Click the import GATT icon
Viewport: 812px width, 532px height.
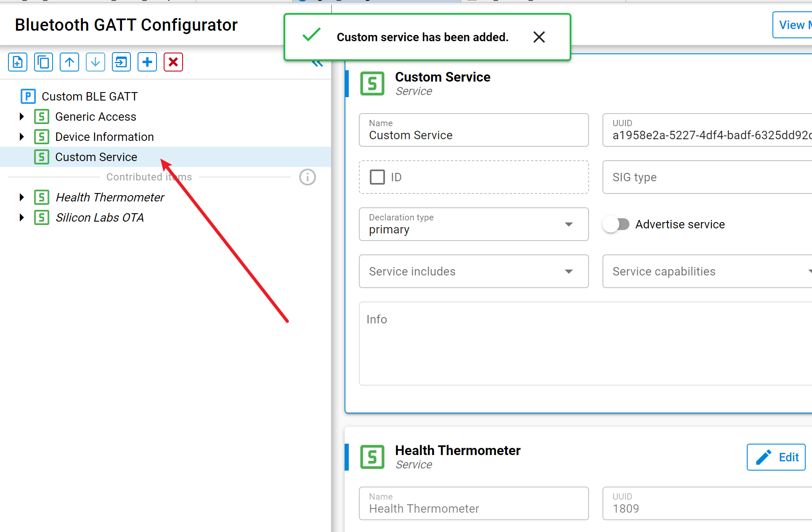point(121,62)
